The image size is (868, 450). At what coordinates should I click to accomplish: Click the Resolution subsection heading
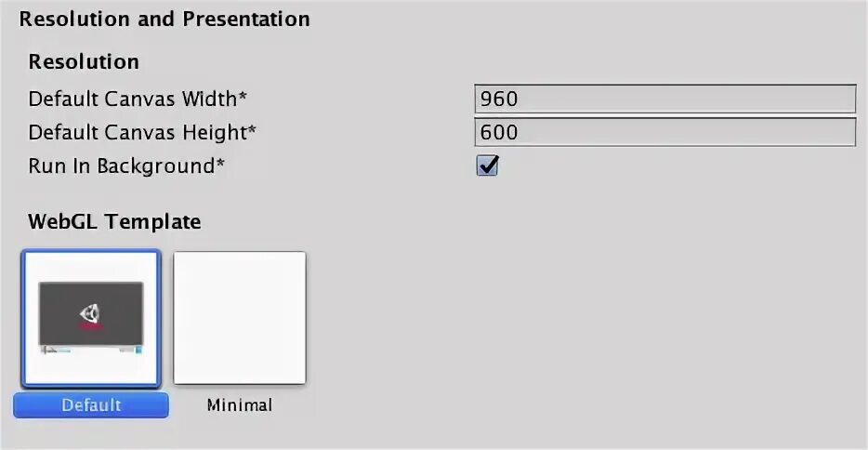(84, 62)
